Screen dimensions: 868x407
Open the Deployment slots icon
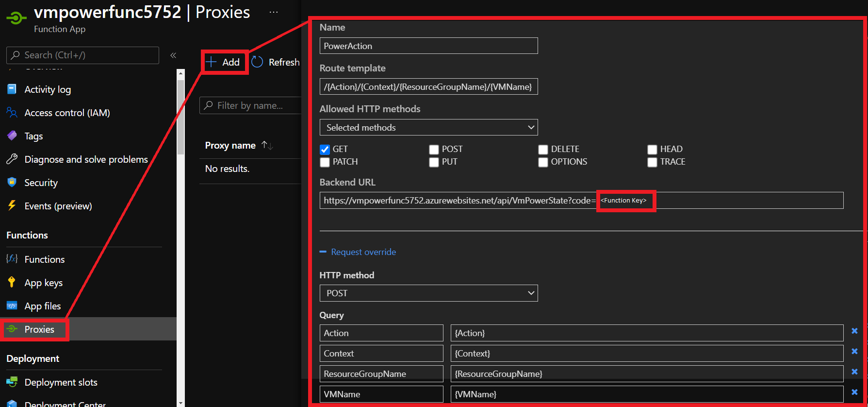click(12, 382)
